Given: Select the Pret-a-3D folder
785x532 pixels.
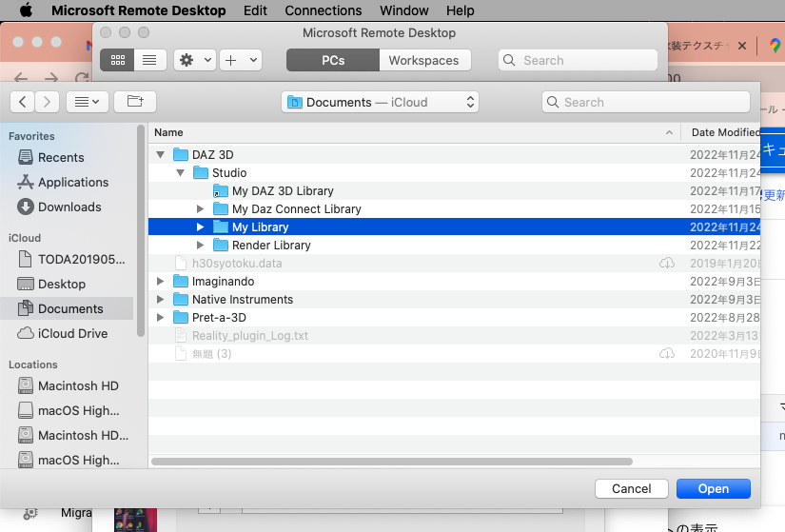Looking at the screenshot, I should (x=454, y=317).
